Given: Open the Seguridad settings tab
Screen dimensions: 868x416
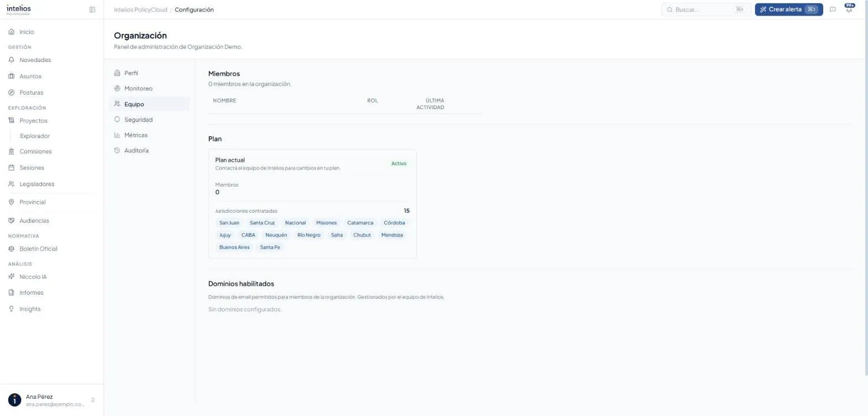Looking at the screenshot, I should [x=149, y=120].
